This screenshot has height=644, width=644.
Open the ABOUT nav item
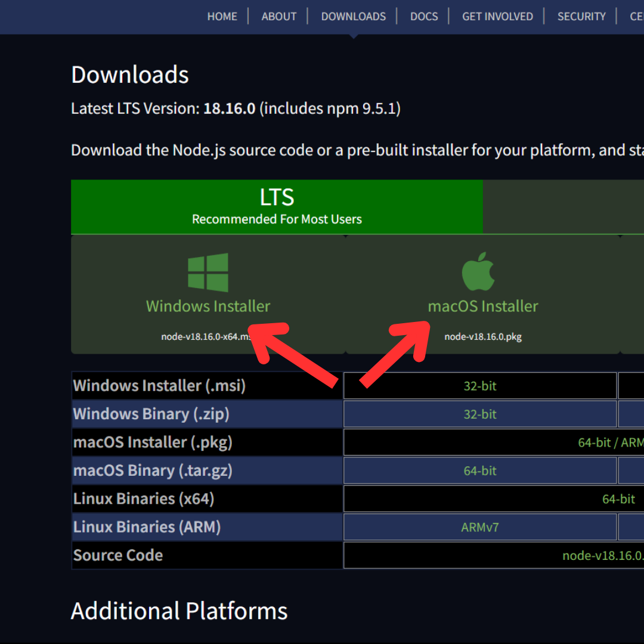coord(279,17)
